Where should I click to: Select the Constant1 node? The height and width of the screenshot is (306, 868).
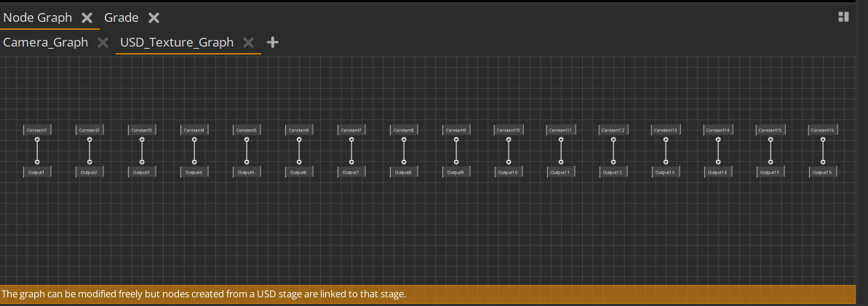coord(37,130)
